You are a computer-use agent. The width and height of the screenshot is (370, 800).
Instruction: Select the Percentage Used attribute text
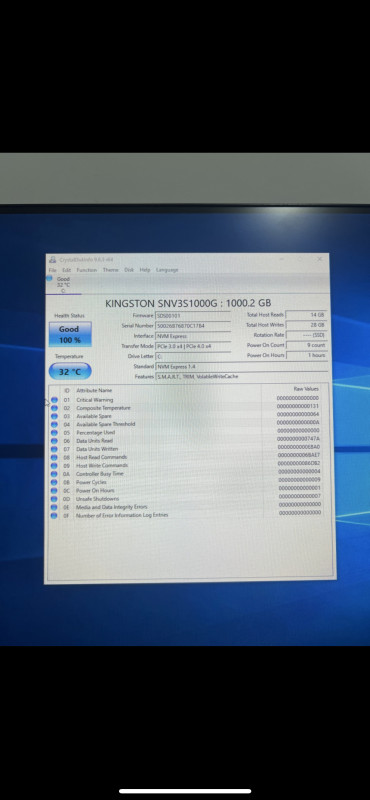tap(95, 433)
